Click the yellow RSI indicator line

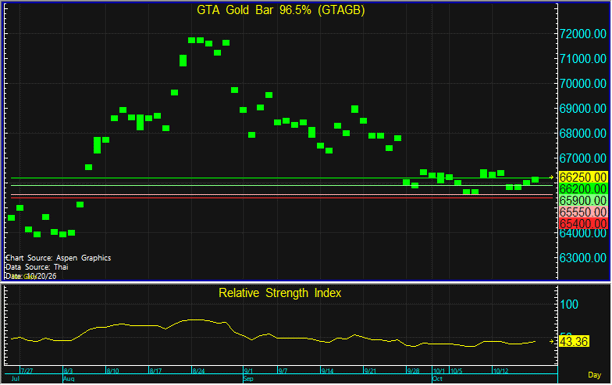(273, 337)
